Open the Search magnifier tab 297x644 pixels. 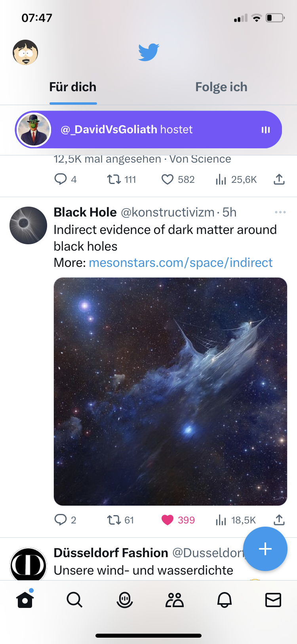click(74, 600)
